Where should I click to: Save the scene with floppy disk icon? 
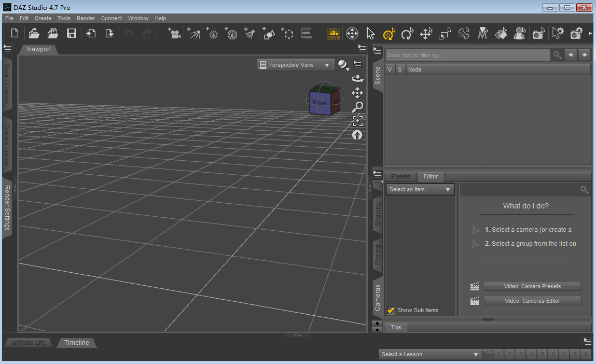(x=72, y=33)
